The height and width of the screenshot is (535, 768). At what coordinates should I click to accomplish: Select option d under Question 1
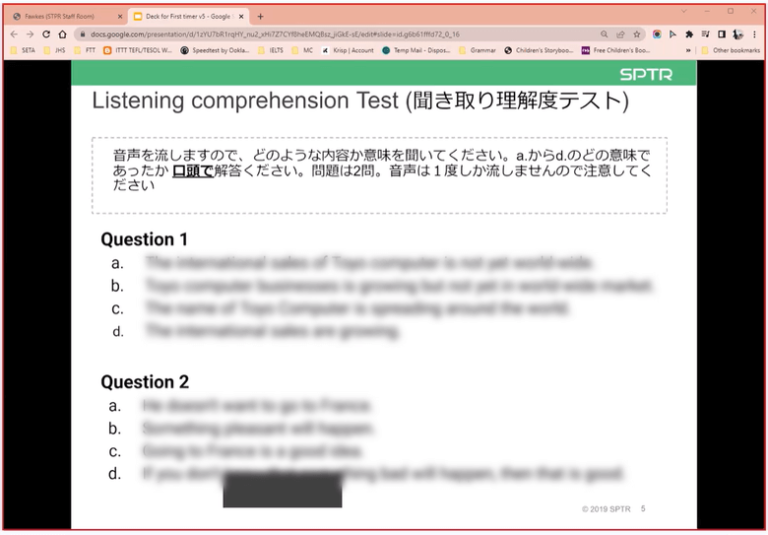pyautogui.click(x=256, y=332)
